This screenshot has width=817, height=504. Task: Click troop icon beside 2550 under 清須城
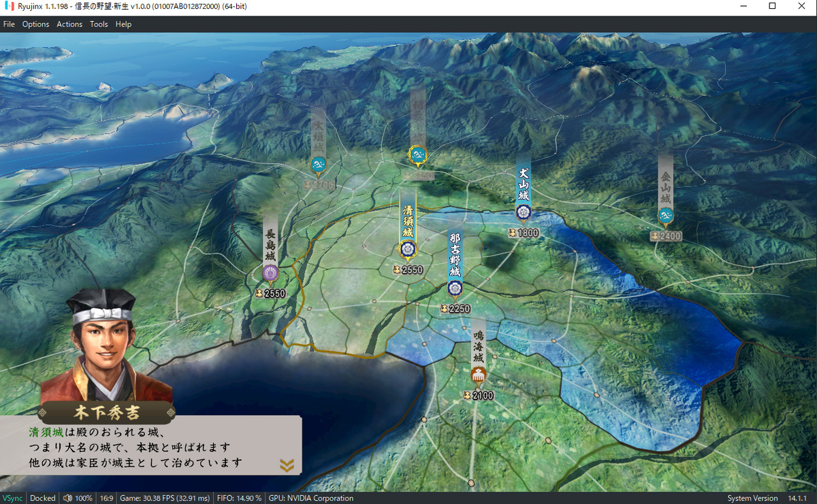pyautogui.click(x=396, y=270)
